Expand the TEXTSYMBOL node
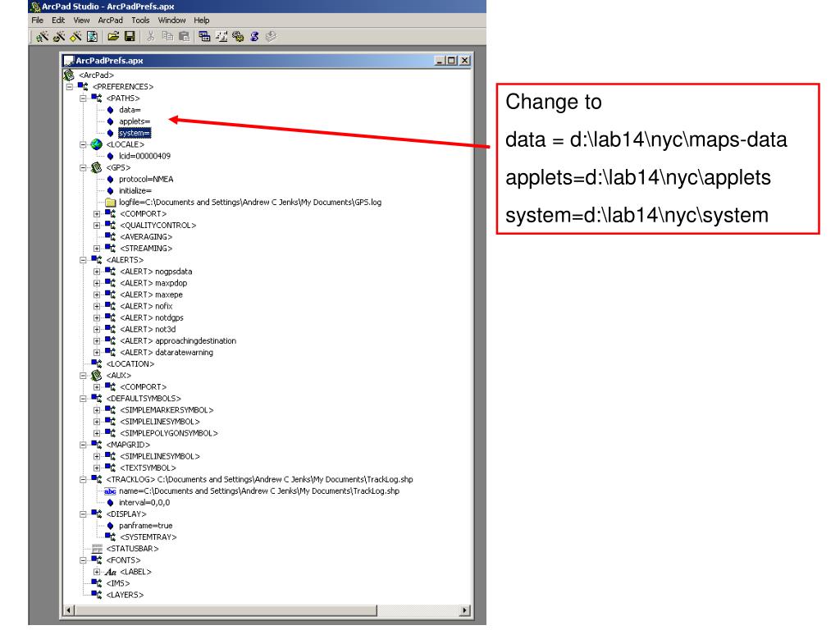This screenshot has width=840, height=630. 97,468
